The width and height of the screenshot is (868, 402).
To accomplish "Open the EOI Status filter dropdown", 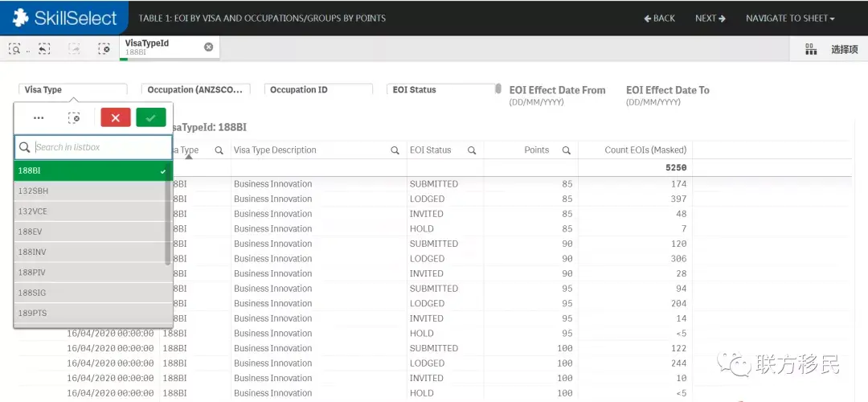I will pyautogui.click(x=442, y=90).
